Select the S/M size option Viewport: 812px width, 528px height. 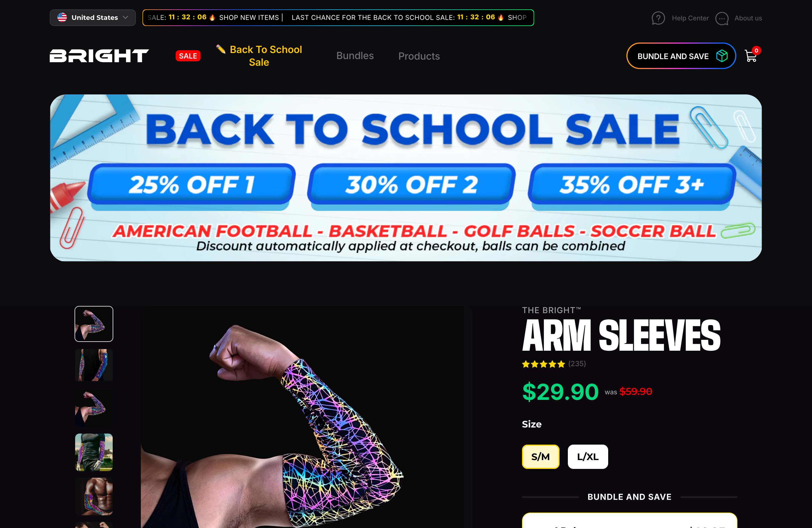click(541, 457)
